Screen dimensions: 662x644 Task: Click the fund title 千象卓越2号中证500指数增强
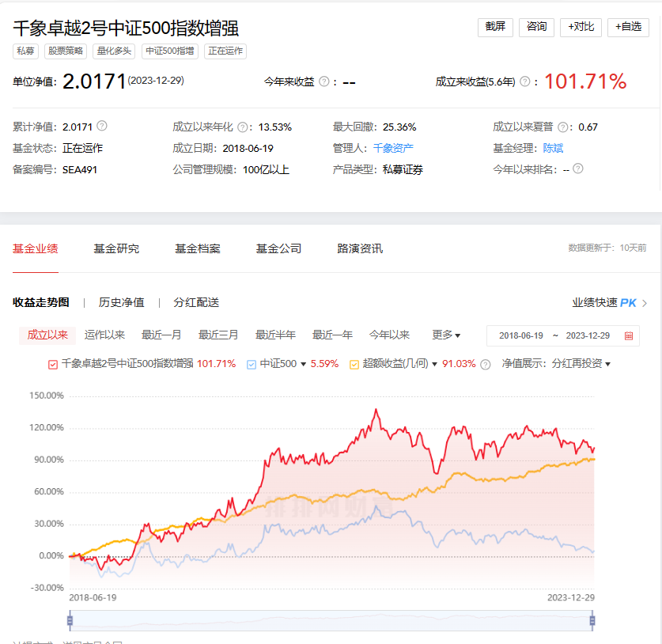[126, 28]
